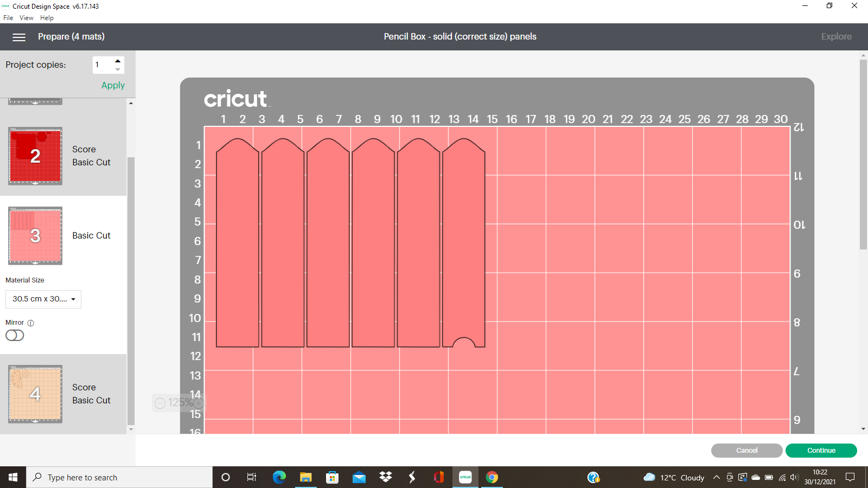The width and height of the screenshot is (868, 488).
Task: Click the mat 3 Basic Cut label
Action: (91, 236)
